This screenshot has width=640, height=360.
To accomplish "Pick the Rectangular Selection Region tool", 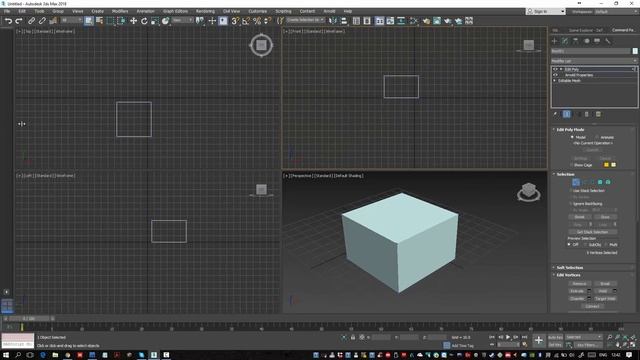I will click(x=110, y=21).
